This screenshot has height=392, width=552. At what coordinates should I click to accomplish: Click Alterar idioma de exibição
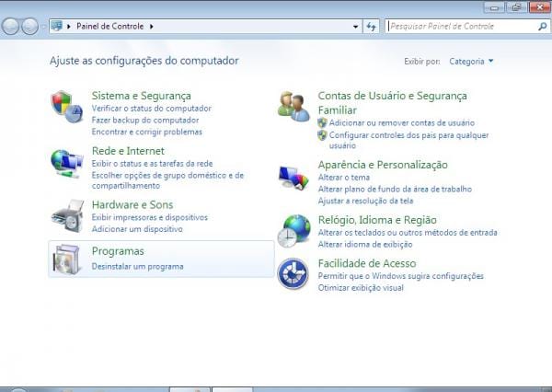click(x=365, y=244)
